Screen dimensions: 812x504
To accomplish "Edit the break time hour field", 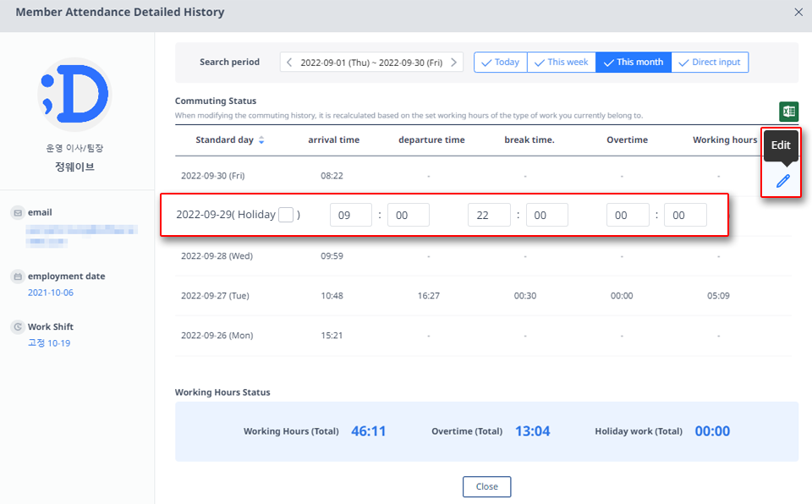I will (628, 215).
